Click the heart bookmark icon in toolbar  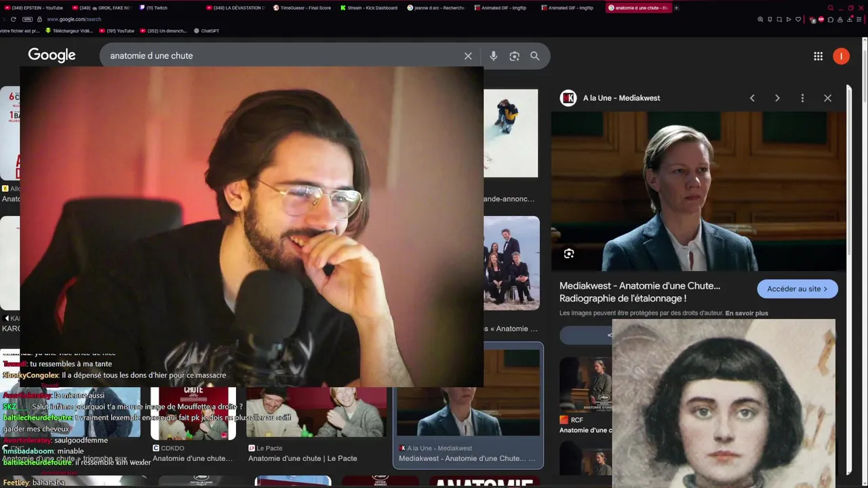point(798,20)
